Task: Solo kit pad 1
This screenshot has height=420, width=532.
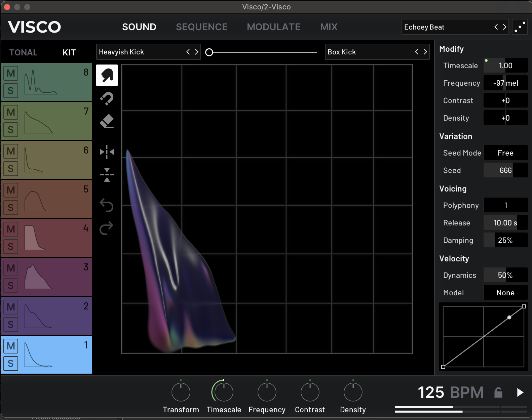Action: click(x=11, y=363)
